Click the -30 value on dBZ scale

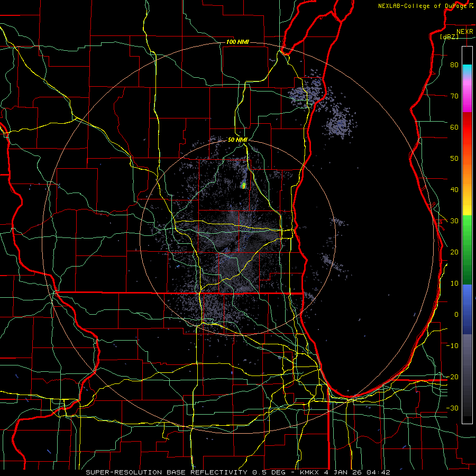[x=452, y=408]
